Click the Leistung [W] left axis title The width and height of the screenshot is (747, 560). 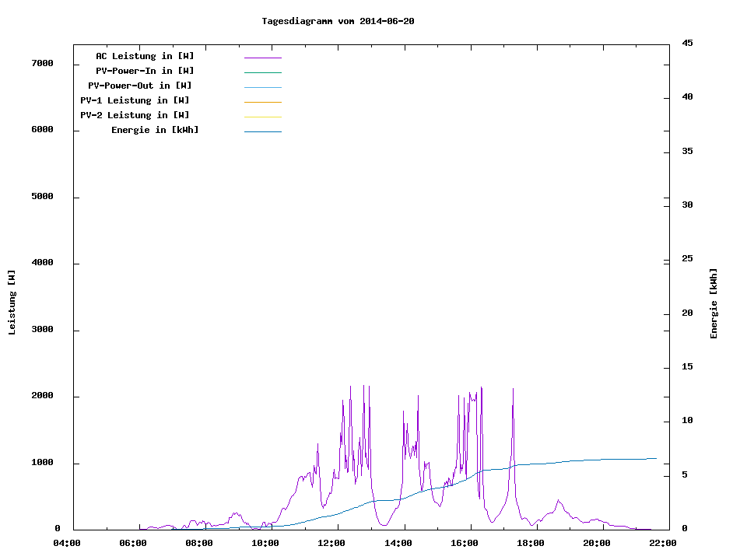[x=12, y=303]
